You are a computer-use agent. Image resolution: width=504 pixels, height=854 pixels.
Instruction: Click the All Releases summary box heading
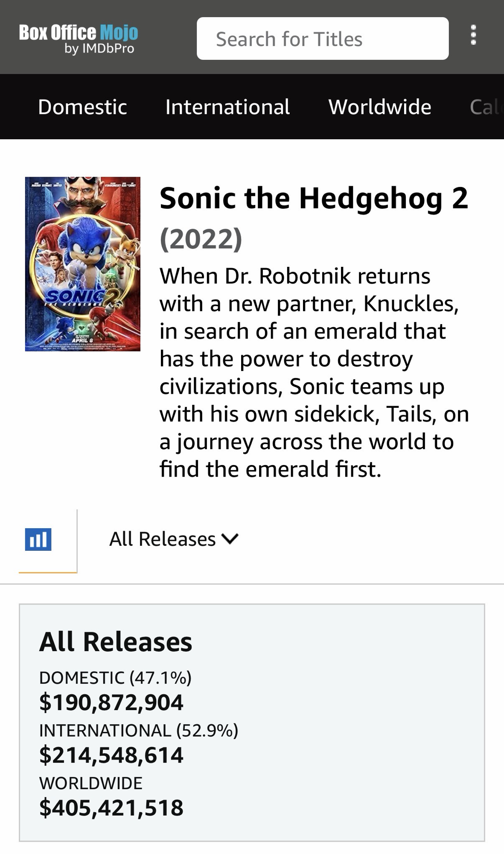tap(116, 642)
